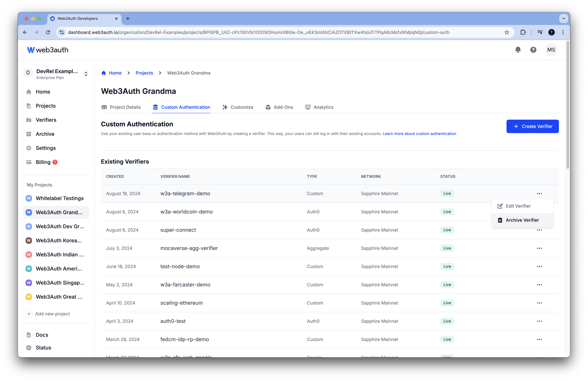
Task: Open Chrome's three-dot menu
Action: pyautogui.click(x=563, y=32)
